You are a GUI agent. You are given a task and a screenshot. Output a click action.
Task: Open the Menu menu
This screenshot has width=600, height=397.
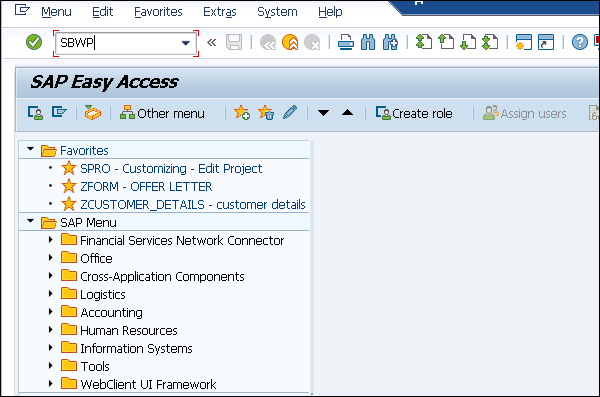[x=56, y=12]
